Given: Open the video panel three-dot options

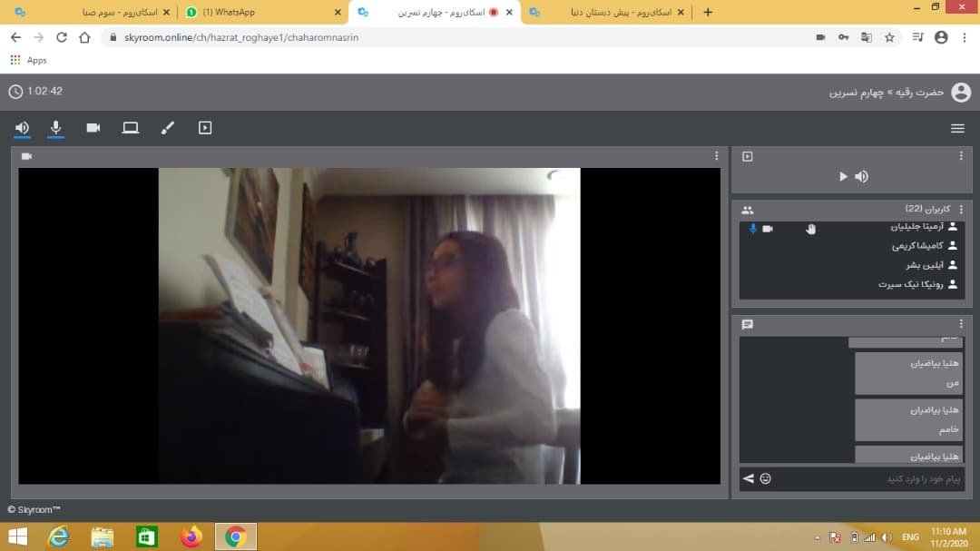Looking at the screenshot, I should [717, 156].
